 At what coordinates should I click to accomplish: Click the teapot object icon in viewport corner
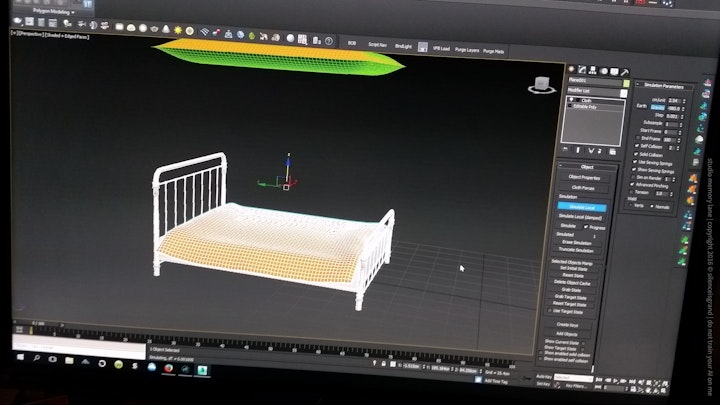pyautogui.click(x=542, y=85)
